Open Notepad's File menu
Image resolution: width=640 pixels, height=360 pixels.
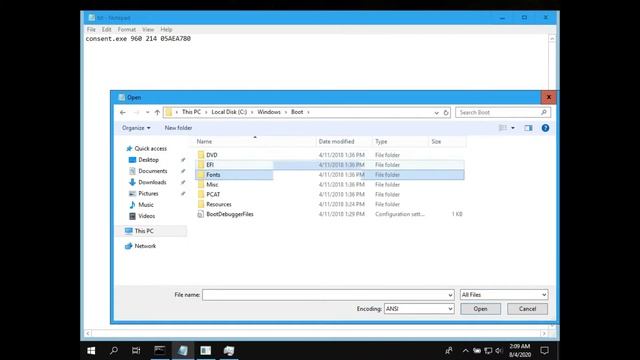pyautogui.click(x=91, y=29)
